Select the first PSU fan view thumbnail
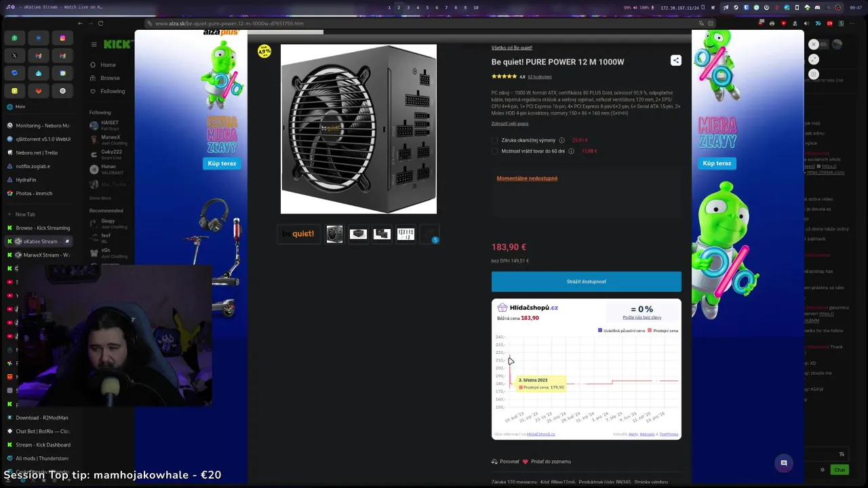 tap(334, 234)
